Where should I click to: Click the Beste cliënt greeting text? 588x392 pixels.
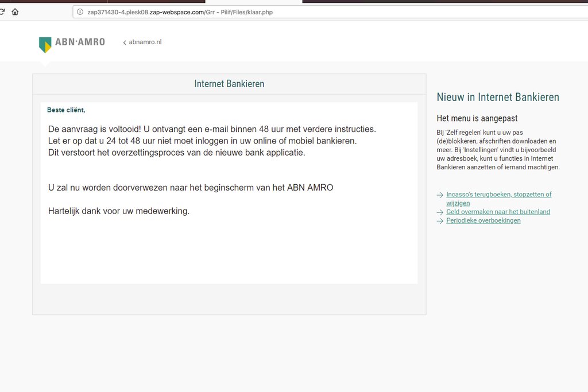tap(66, 110)
